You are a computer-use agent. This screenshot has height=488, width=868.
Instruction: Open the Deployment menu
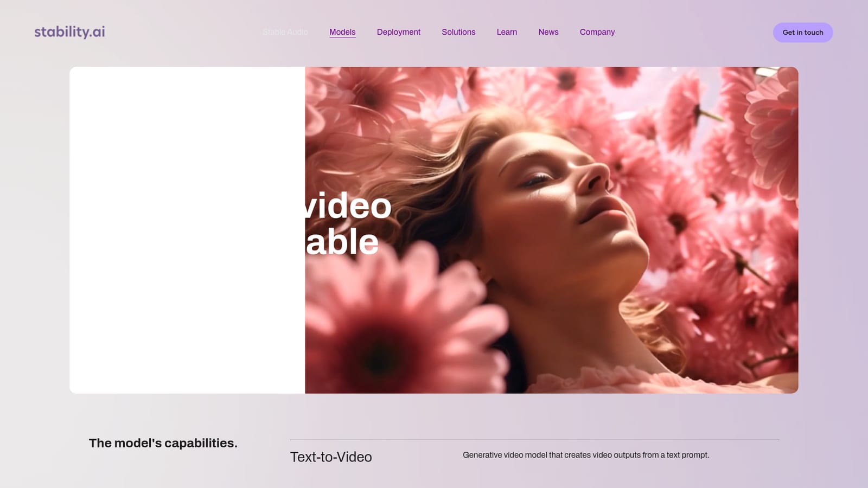coord(399,32)
